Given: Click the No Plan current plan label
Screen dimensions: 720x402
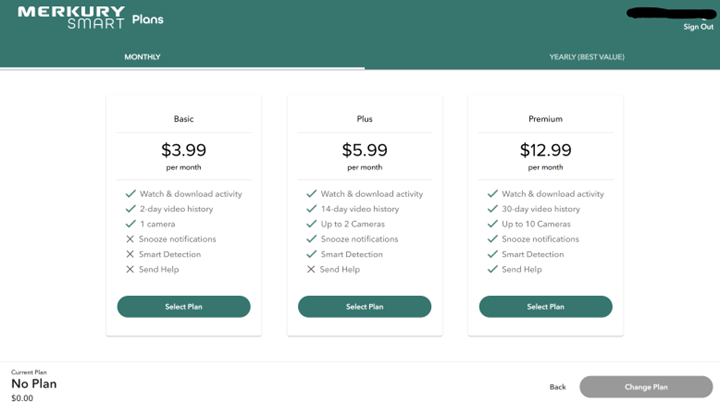Looking at the screenshot, I should 34,384.
